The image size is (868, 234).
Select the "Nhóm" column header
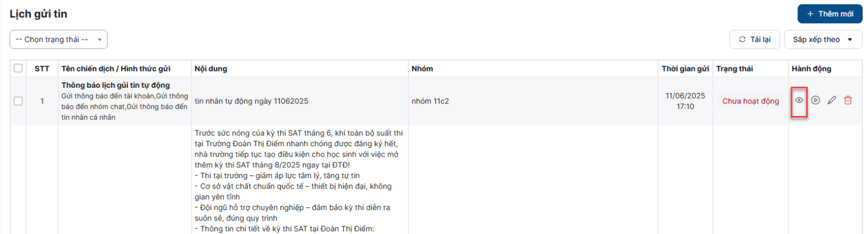pos(422,69)
